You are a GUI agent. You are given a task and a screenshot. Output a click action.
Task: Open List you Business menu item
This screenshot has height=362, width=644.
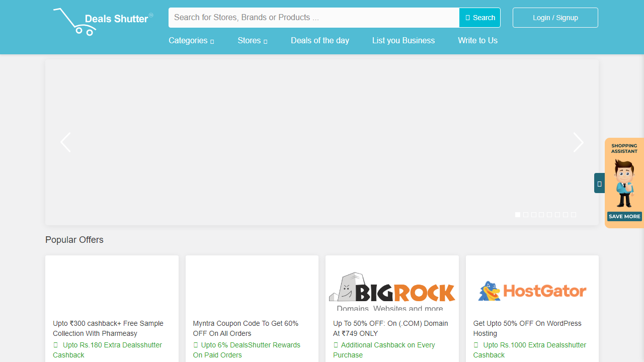coord(404,41)
